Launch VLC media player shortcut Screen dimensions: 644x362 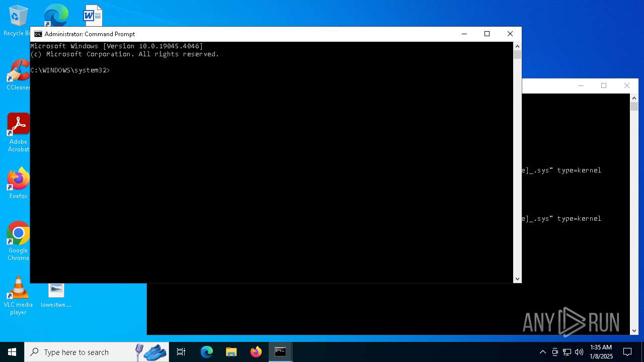[18, 296]
